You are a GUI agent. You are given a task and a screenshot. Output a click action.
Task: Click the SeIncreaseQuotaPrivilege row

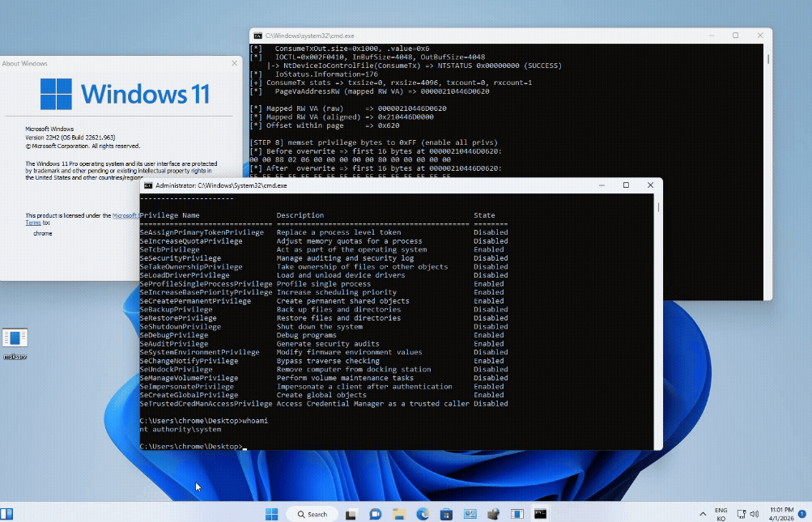(324, 241)
